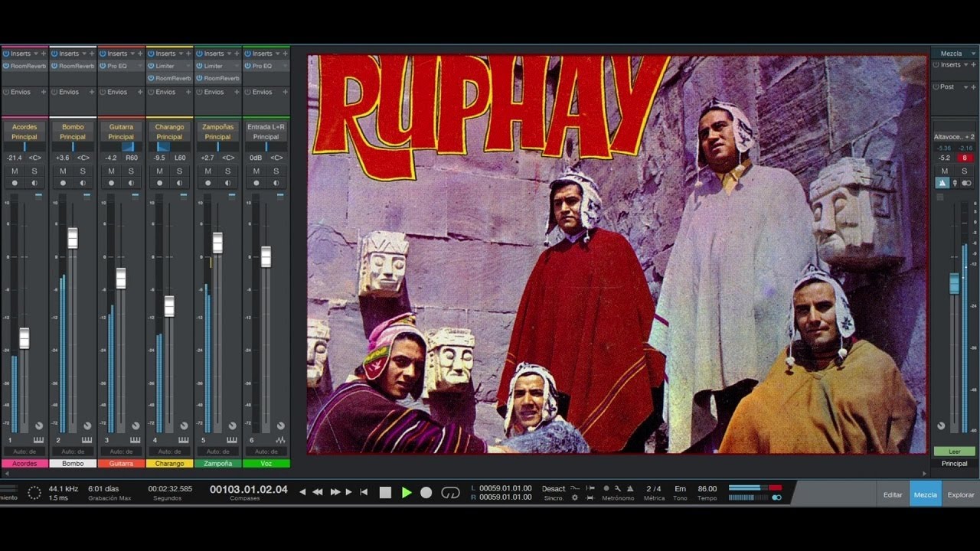Mute the Acordes channel
Viewport: 980px width, 551px height.
(x=15, y=171)
